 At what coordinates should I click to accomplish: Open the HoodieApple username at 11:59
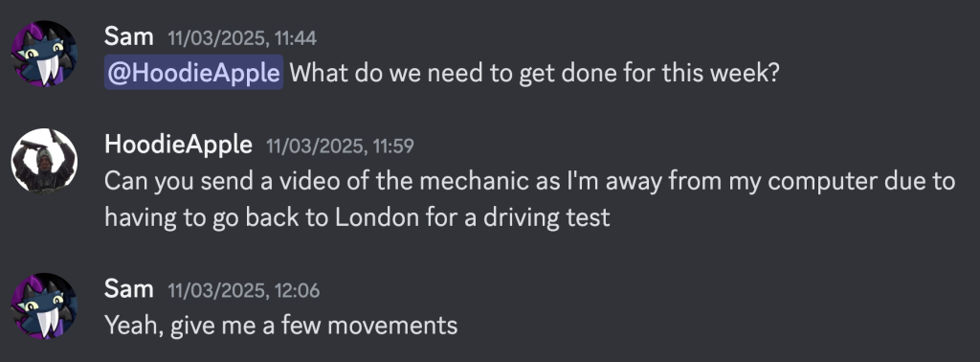(x=178, y=145)
